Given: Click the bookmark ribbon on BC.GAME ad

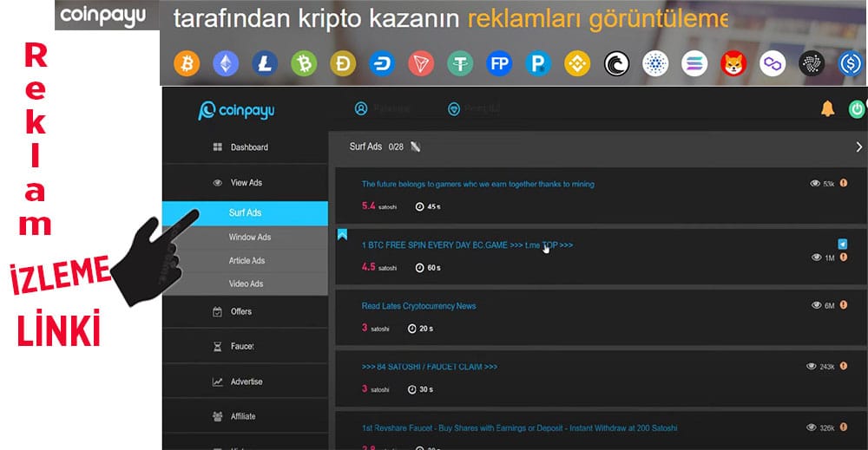Looking at the screenshot, I should point(342,234).
